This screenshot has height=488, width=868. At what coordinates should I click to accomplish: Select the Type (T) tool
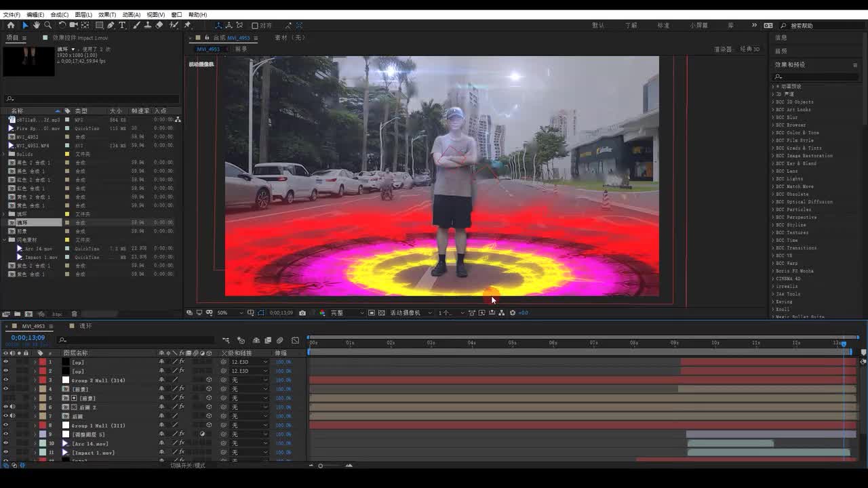(x=122, y=25)
